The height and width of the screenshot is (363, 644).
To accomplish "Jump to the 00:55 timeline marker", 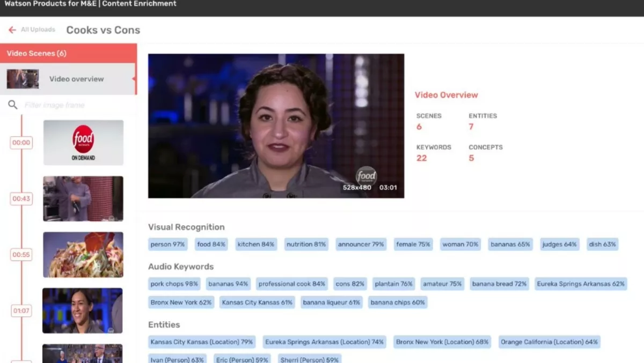I will tap(21, 255).
